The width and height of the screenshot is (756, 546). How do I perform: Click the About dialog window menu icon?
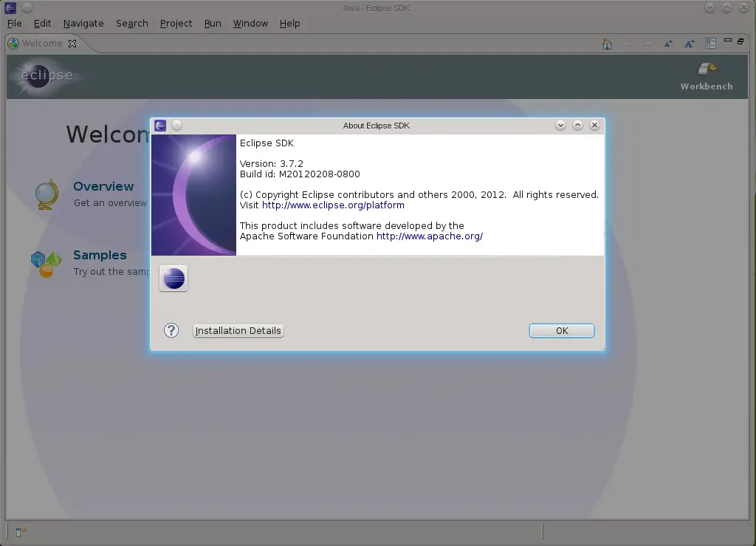click(x=160, y=126)
